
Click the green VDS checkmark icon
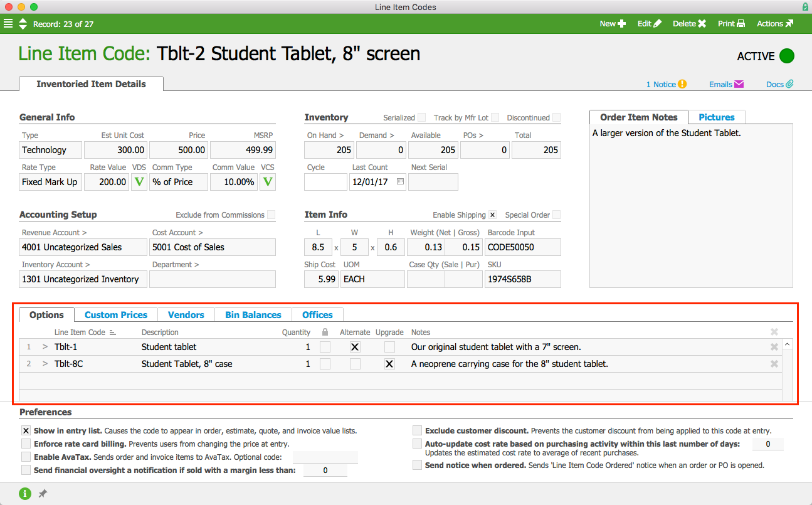tap(139, 182)
